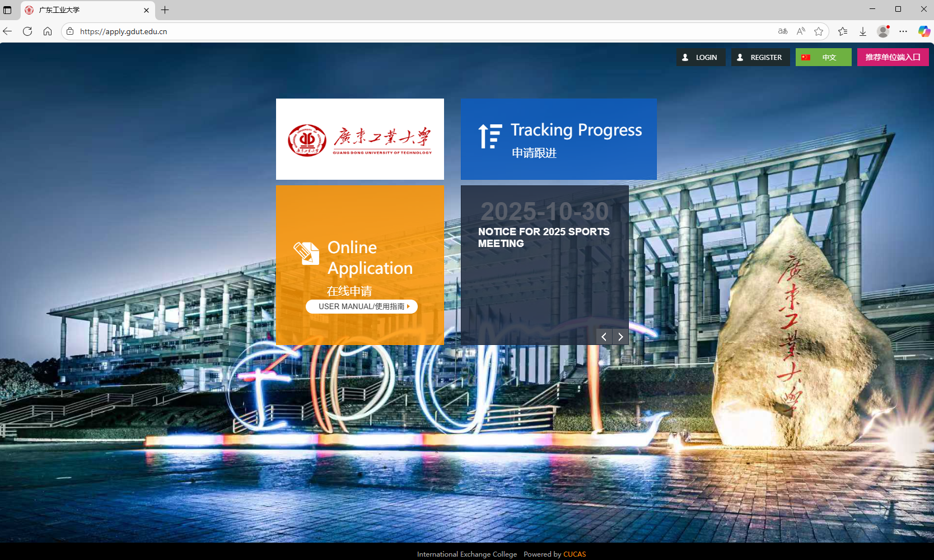Open read aloud icon in address bar
This screenshot has width=934, height=560.
801,31
